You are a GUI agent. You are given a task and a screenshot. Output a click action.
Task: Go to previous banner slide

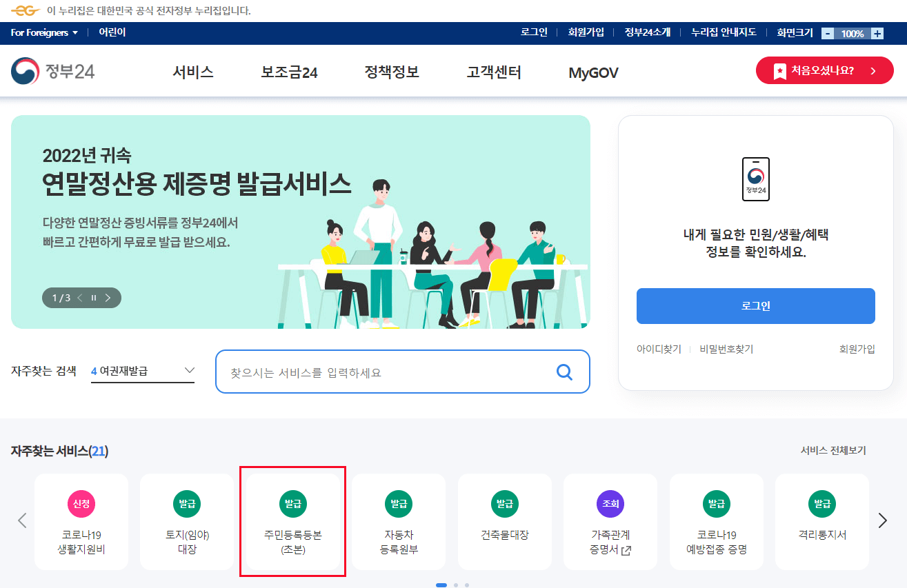(79, 298)
